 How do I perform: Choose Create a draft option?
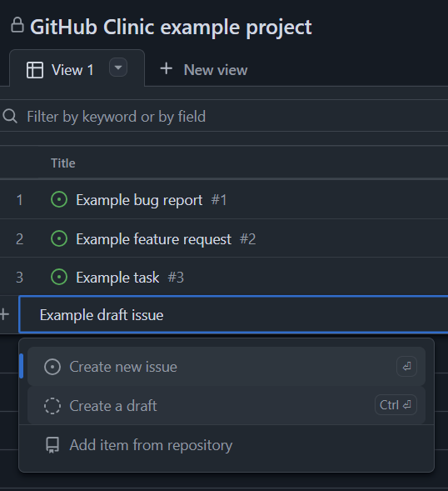pyautogui.click(x=226, y=405)
